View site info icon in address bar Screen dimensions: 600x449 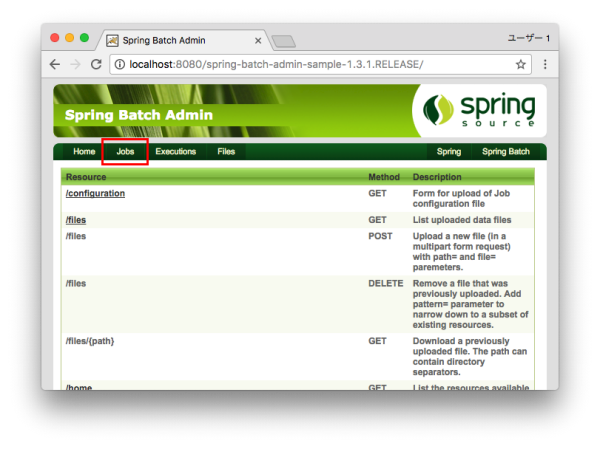click(120, 64)
